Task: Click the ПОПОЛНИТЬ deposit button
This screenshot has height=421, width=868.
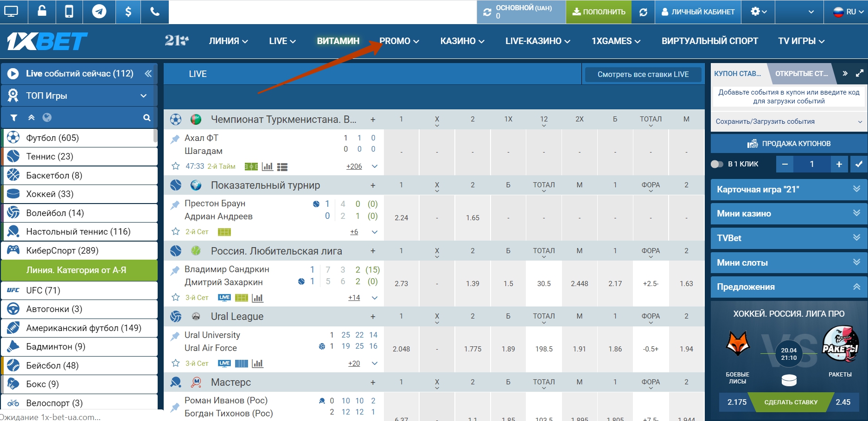Action: (x=599, y=12)
